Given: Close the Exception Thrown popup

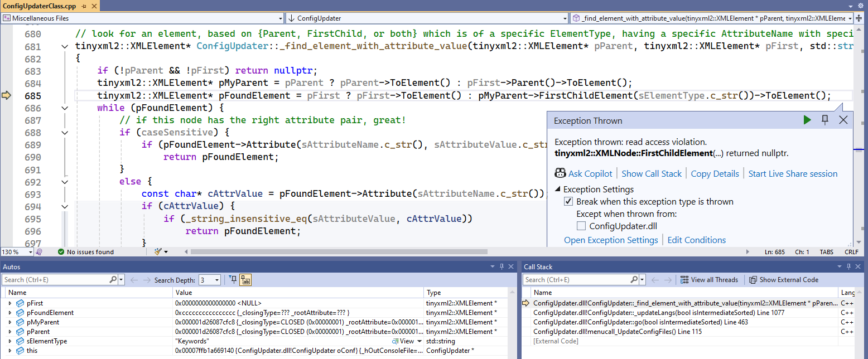Looking at the screenshot, I should click(x=843, y=120).
